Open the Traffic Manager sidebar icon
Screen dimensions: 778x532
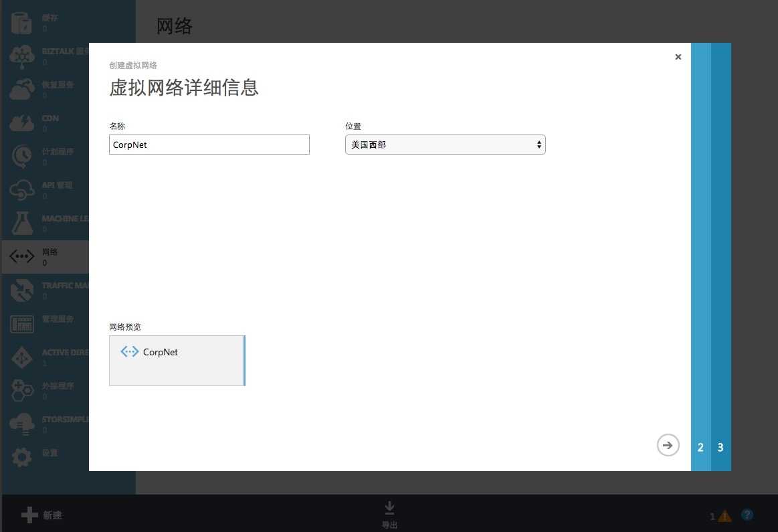click(22, 290)
